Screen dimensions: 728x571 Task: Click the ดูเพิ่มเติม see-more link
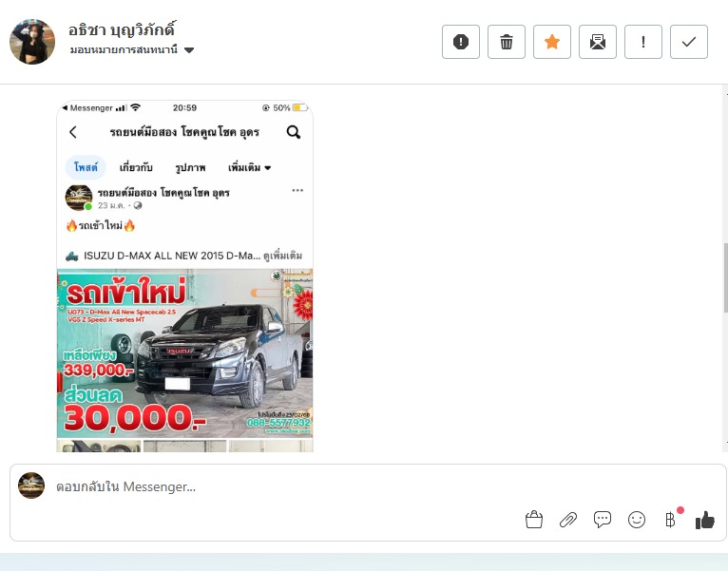pos(283,256)
